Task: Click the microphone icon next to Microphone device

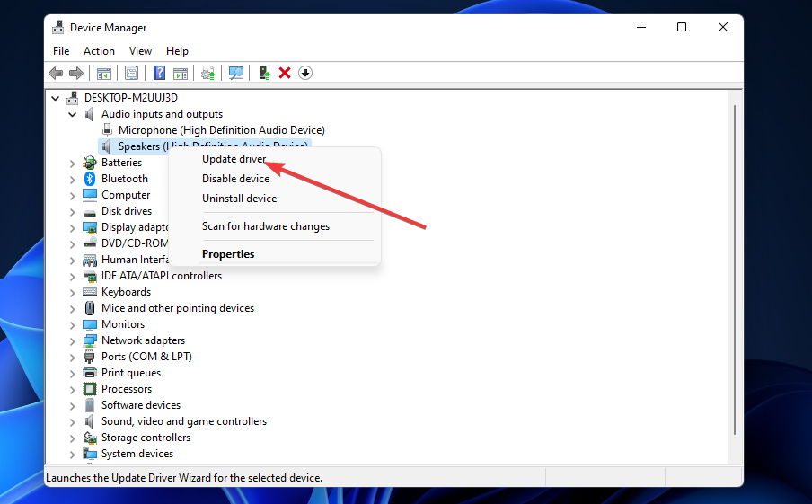Action: (107, 130)
